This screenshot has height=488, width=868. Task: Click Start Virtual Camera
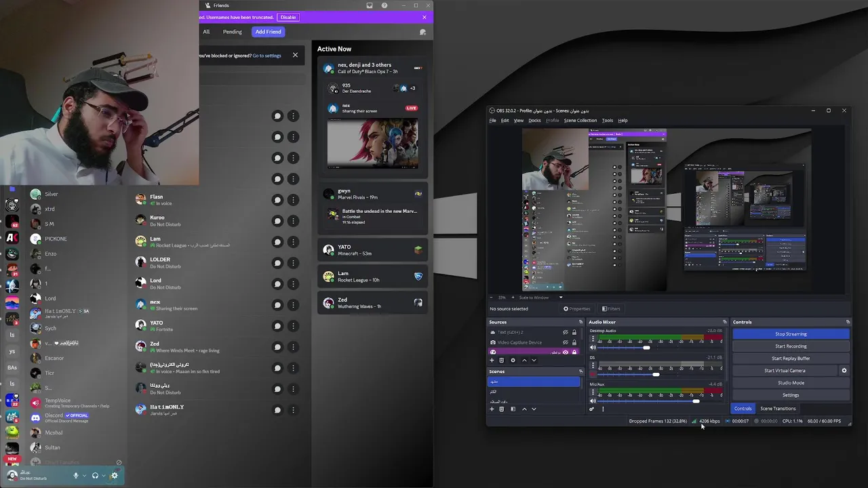(785, 371)
